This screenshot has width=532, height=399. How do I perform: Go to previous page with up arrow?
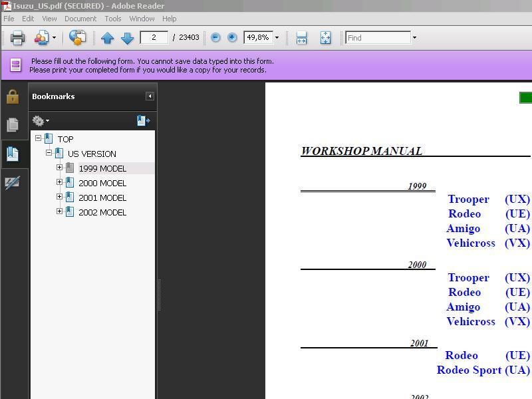[x=107, y=38]
